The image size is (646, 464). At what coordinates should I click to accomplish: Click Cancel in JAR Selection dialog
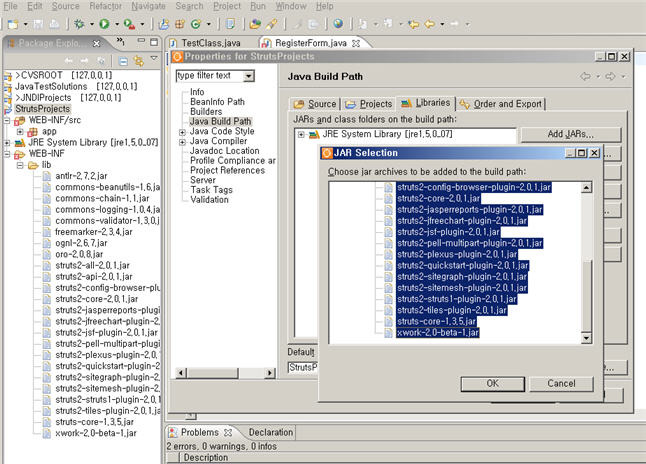pos(561,384)
